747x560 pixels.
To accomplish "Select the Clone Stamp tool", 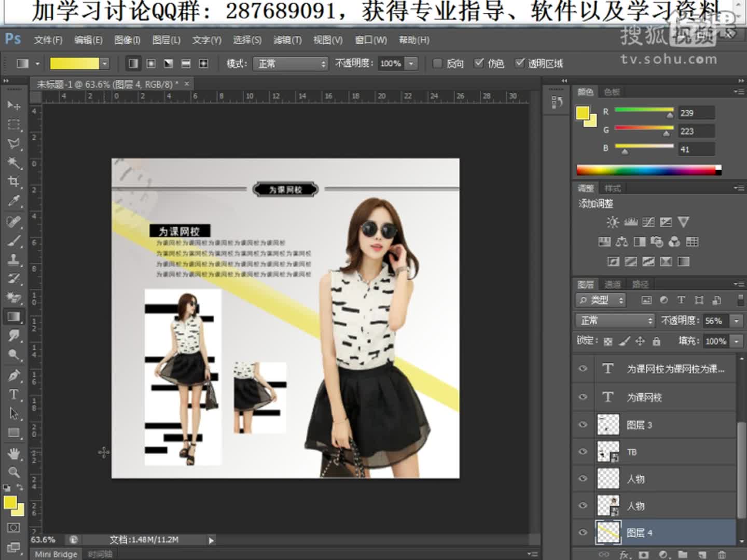I will (x=14, y=260).
